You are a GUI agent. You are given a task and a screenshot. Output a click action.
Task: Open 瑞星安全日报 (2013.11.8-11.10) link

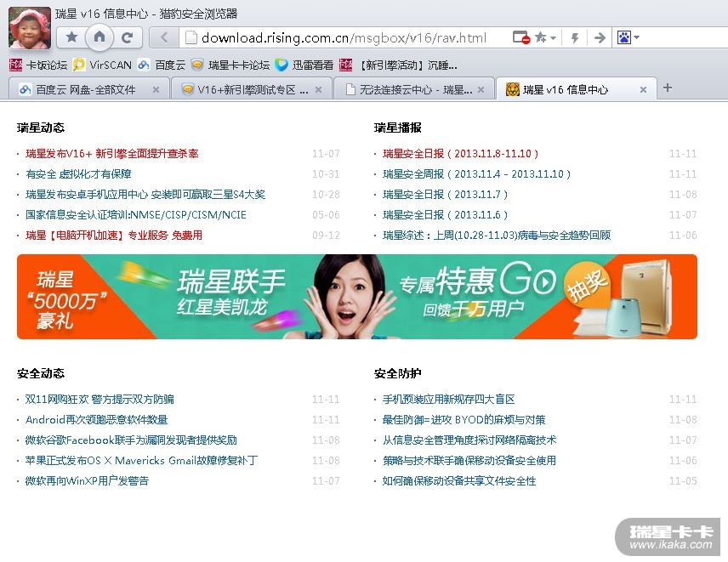tap(461, 154)
